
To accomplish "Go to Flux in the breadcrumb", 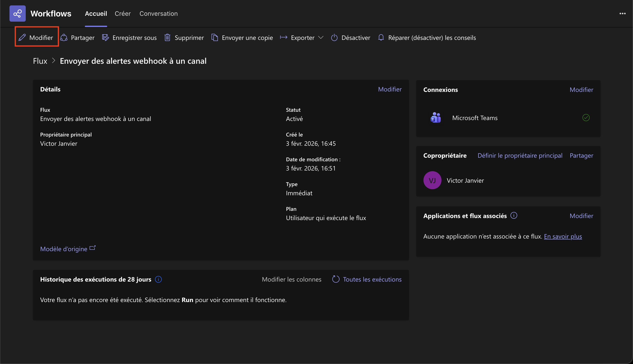I will click(40, 61).
